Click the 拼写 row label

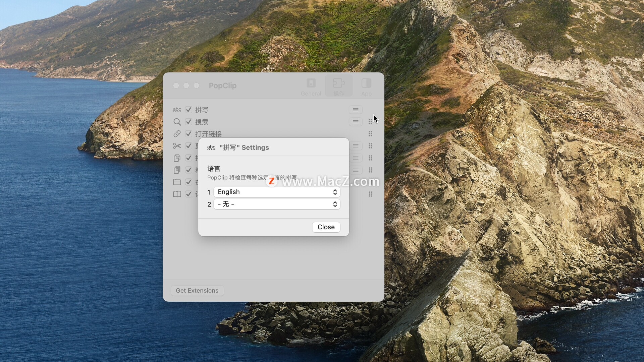[202, 110]
